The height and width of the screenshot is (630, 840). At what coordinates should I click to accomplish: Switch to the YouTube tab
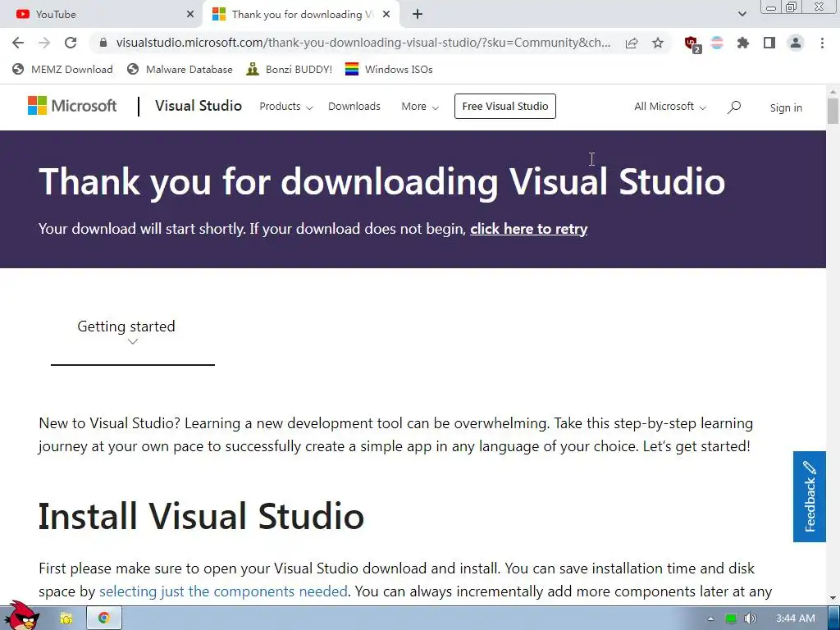pyautogui.click(x=102, y=15)
